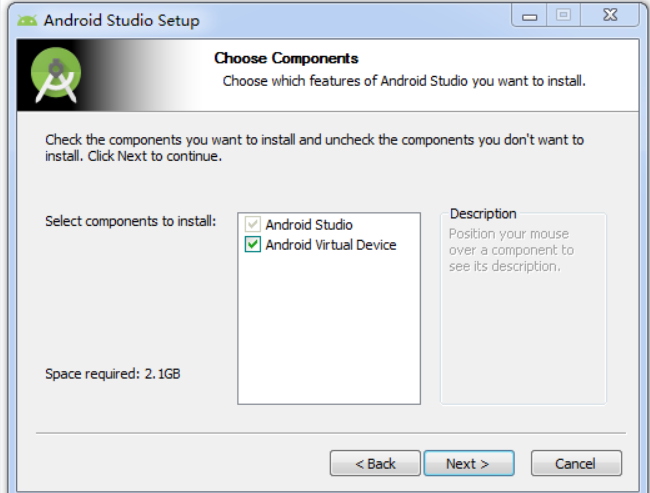Minimize the Android Studio Setup window

click(x=529, y=16)
